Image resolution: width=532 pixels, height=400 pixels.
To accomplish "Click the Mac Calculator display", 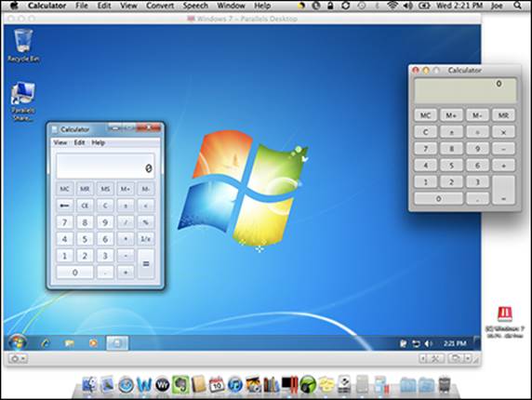I will (x=465, y=90).
